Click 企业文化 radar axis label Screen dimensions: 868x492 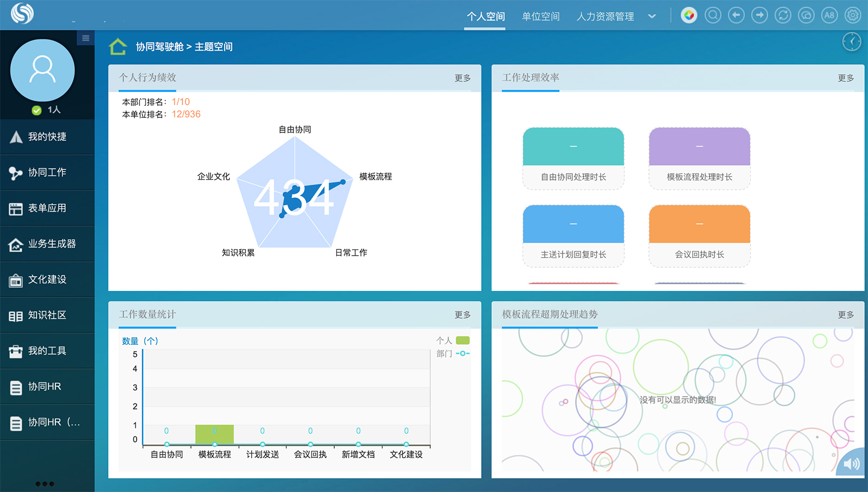pos(214,176)
